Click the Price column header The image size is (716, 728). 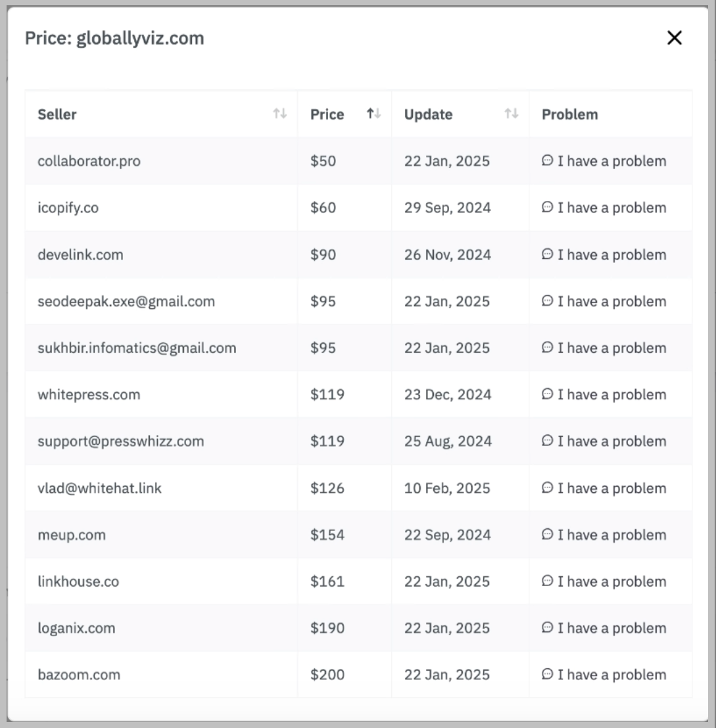(327, 114)
